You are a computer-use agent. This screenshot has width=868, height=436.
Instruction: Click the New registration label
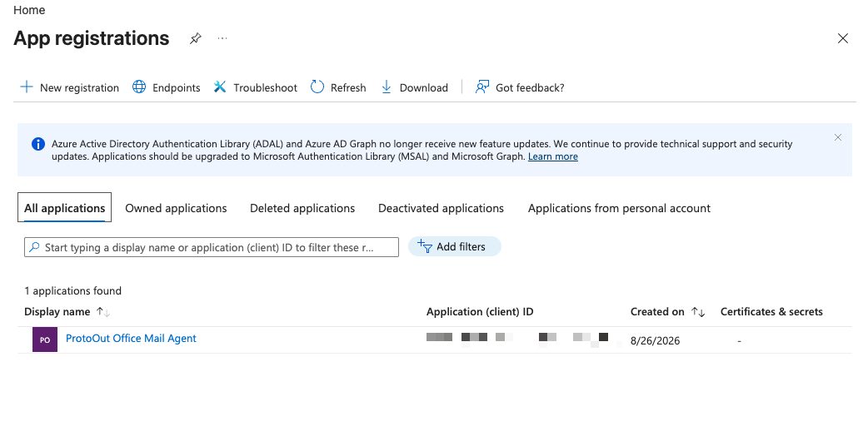click(79, 88)
